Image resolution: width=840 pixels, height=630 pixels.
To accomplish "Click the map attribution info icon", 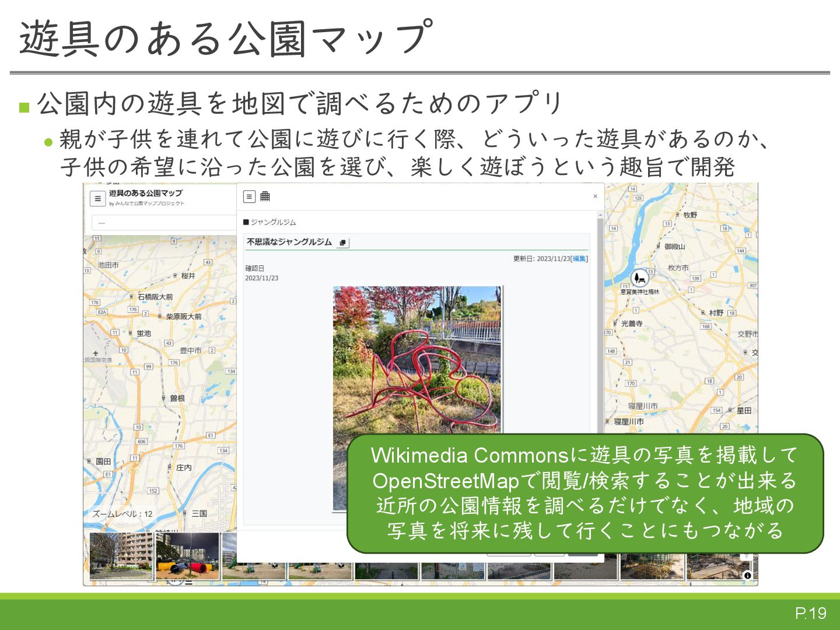I will click(x=747, y=575).
